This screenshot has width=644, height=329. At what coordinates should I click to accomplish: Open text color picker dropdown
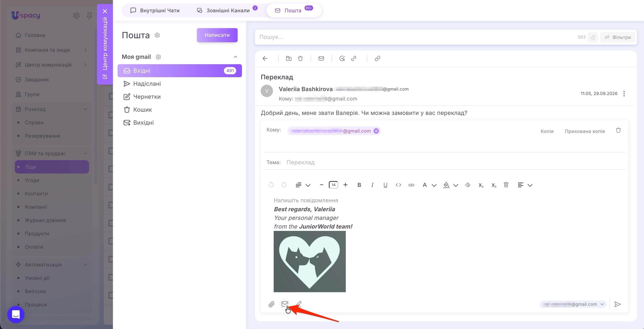coord(429,185)
